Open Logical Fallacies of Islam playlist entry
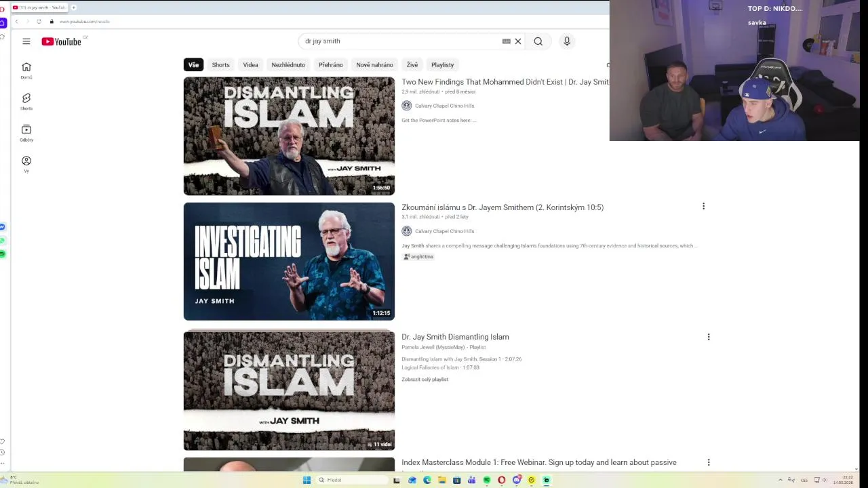This screenshot has width=868, height=488. pyautogui.click(x=440, y=367)
